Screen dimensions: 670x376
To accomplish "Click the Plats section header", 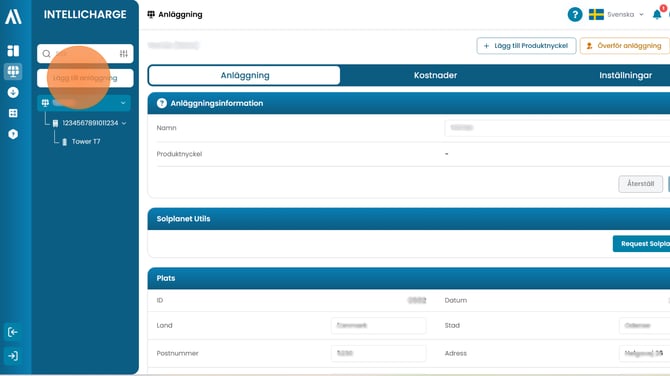I will (x=408, y=278).
